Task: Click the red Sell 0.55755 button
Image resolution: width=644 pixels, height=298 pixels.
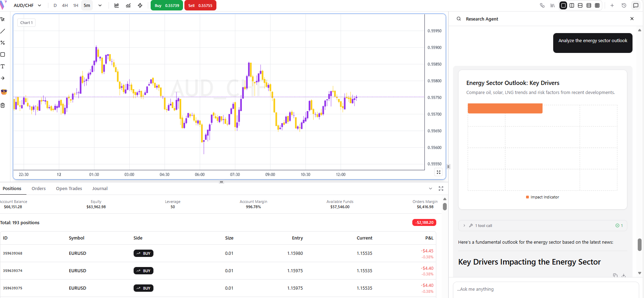Action: [x=200, y=6]
